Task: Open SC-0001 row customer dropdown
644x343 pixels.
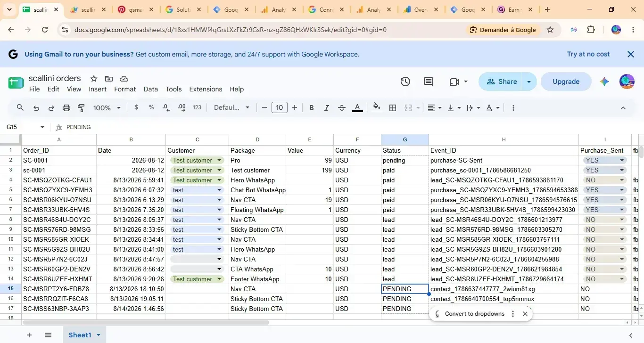Action: [219, 161]
